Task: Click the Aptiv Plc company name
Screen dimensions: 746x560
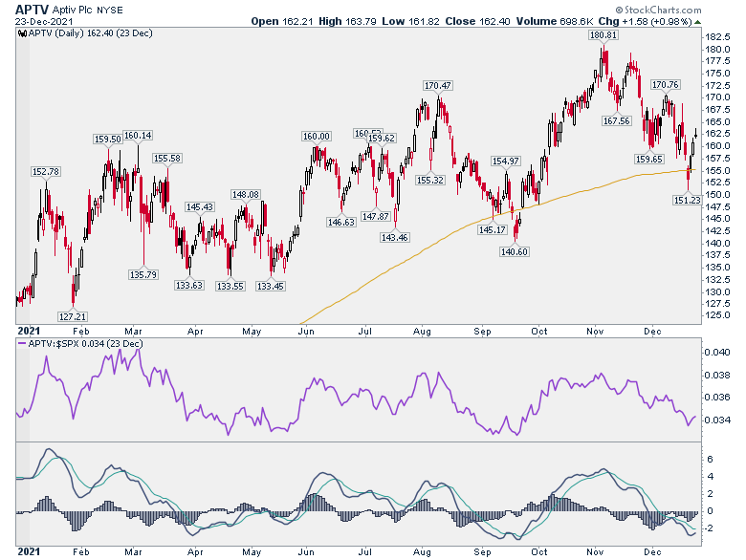Action: click(x=74, y=10)
